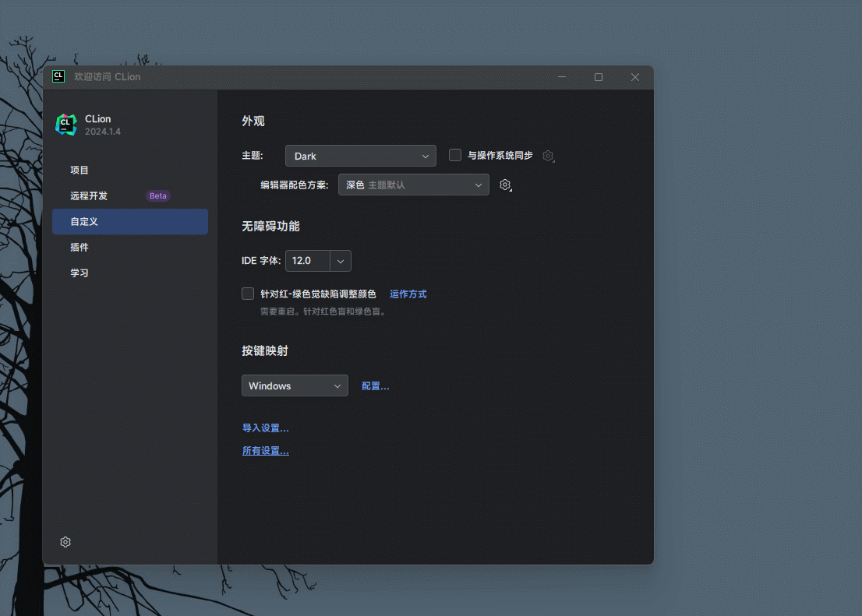
Task: Open the 按键映射 Windows dropdown
Action: [x=295, y=385]
